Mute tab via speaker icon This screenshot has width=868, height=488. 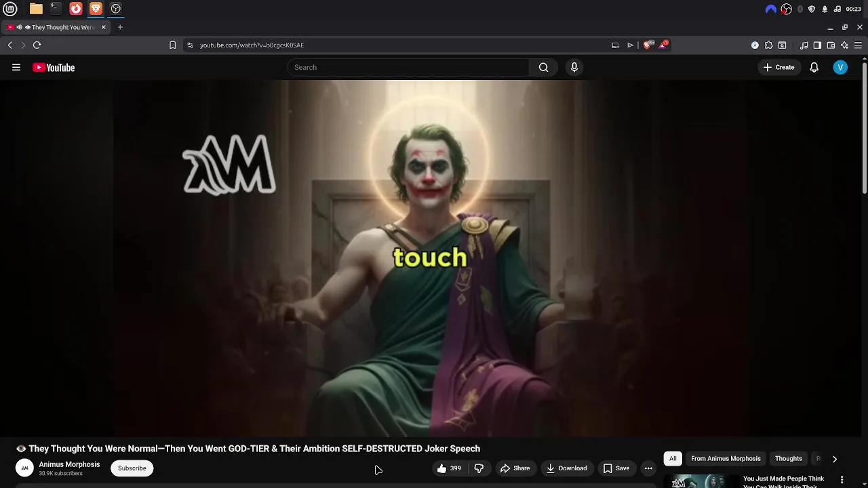[x=19, y=27]
